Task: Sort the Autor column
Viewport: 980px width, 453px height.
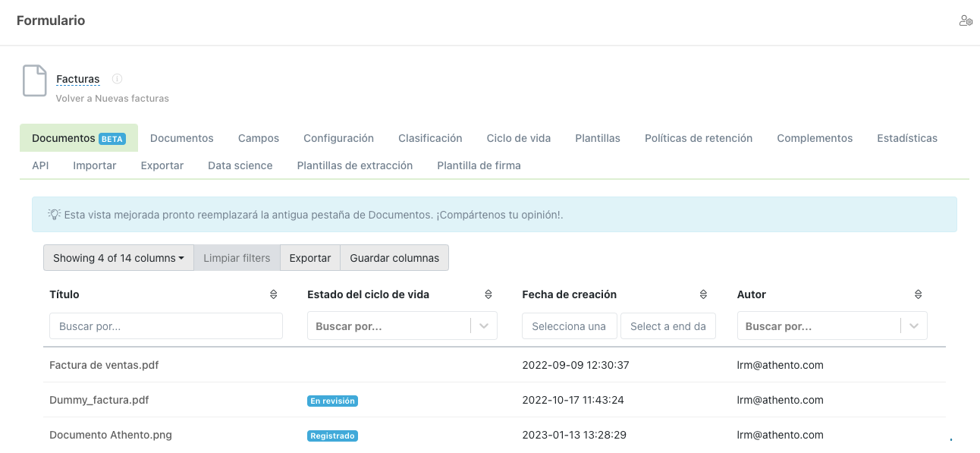Action: coord(918,294)
